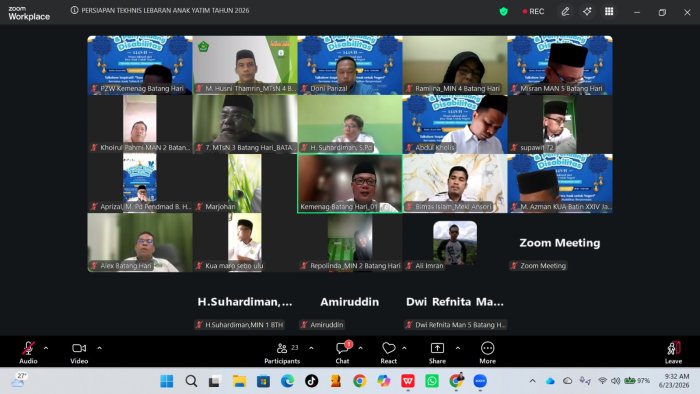Open WPS Office from taskbar

(408, 381)
